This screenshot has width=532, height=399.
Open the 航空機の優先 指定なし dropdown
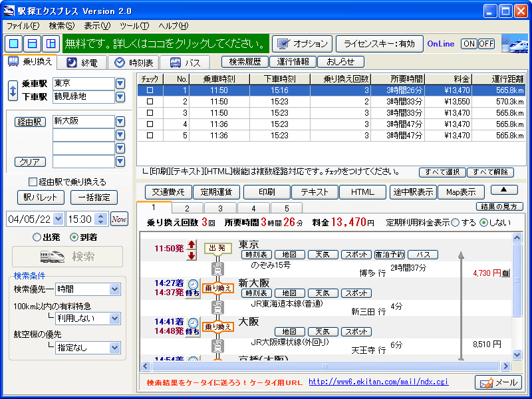115,348
